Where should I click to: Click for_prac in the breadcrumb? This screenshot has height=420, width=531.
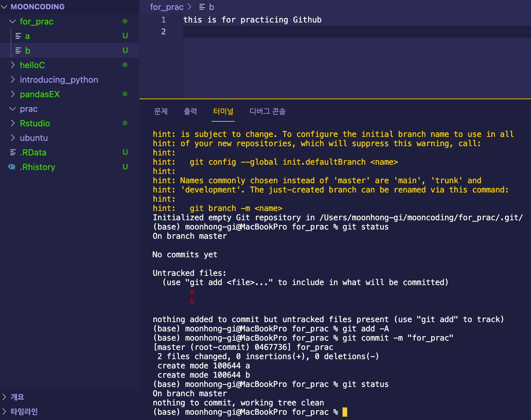pos(167,7)
